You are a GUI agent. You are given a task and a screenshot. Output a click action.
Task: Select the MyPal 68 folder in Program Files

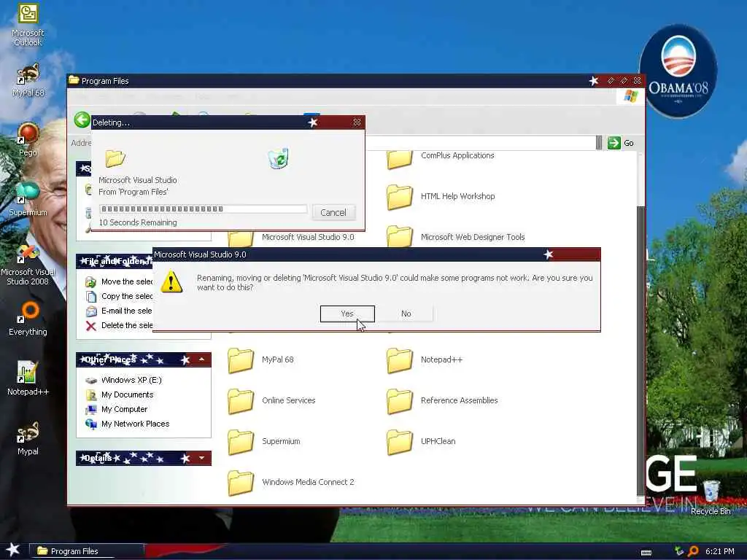click(x=260, y=360)
